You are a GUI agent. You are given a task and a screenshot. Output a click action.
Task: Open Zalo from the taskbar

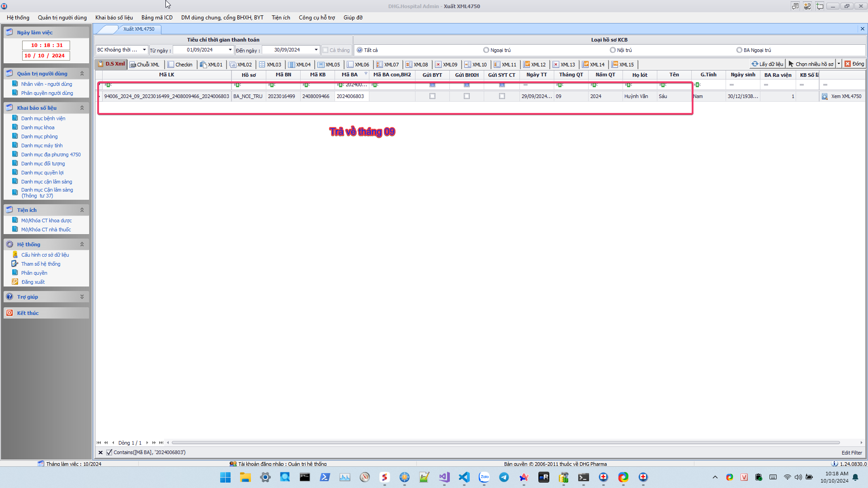coord(484,477)
